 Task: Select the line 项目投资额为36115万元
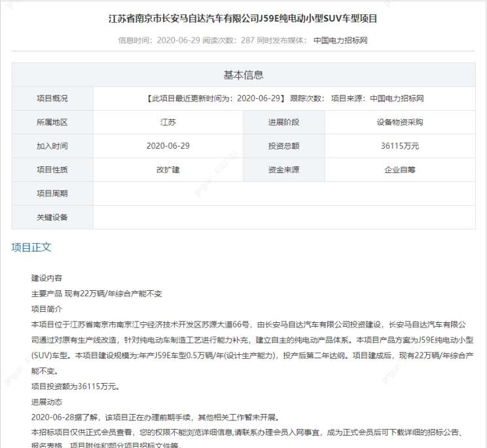pos(75,386)
